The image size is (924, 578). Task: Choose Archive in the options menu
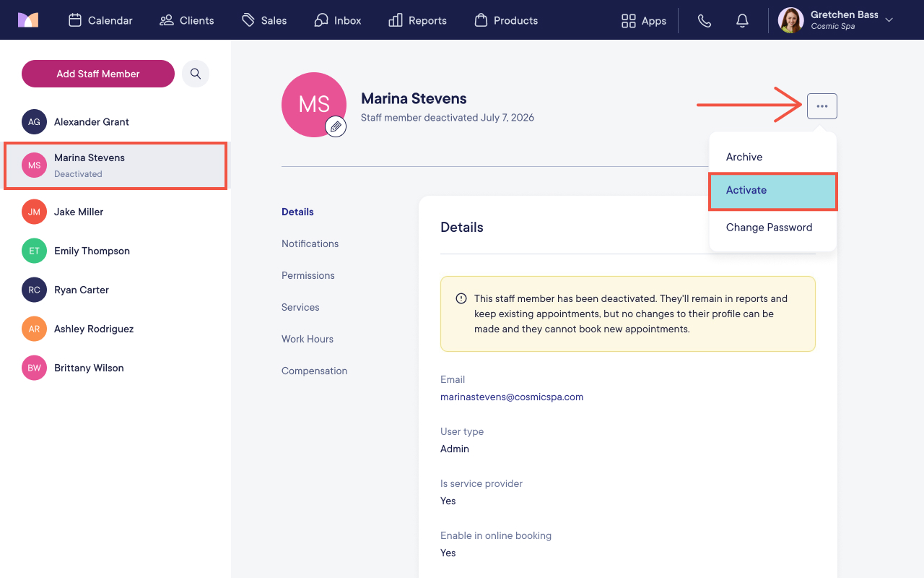point(772,157)
